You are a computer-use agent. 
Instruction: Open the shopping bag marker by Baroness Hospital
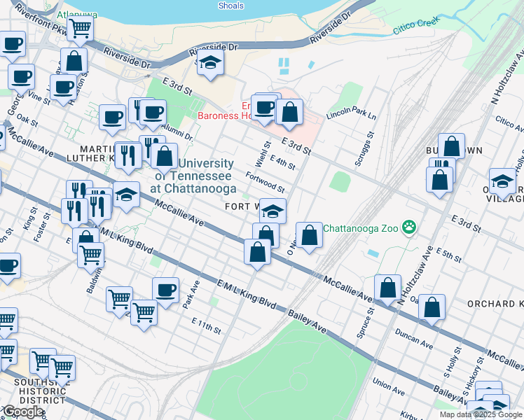290,112
